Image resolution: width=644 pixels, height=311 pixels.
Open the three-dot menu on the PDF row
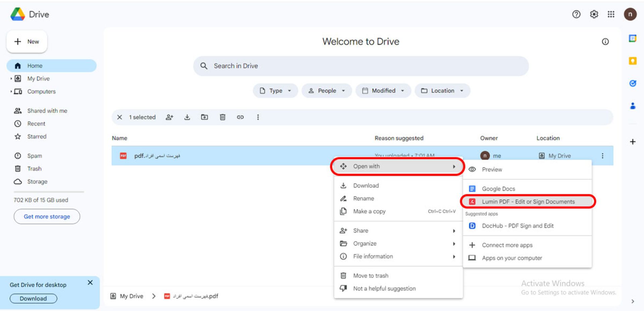coord(602,156)
